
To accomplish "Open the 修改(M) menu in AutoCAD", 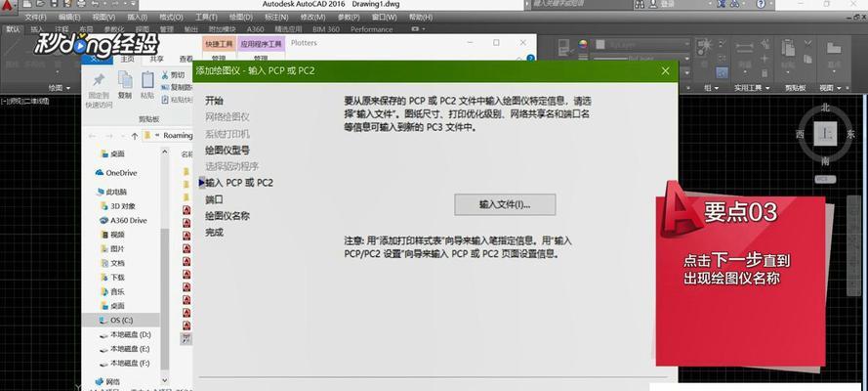I will (312, 18).
